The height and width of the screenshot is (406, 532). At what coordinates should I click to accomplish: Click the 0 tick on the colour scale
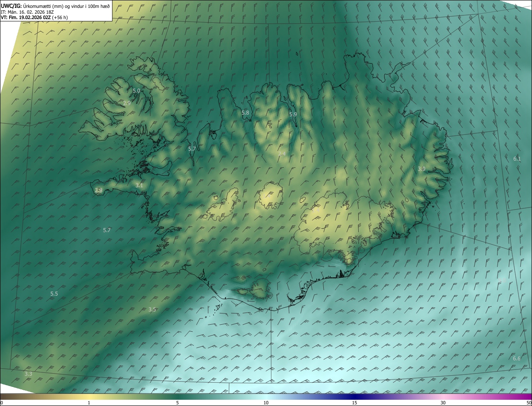tap(2, 403)
